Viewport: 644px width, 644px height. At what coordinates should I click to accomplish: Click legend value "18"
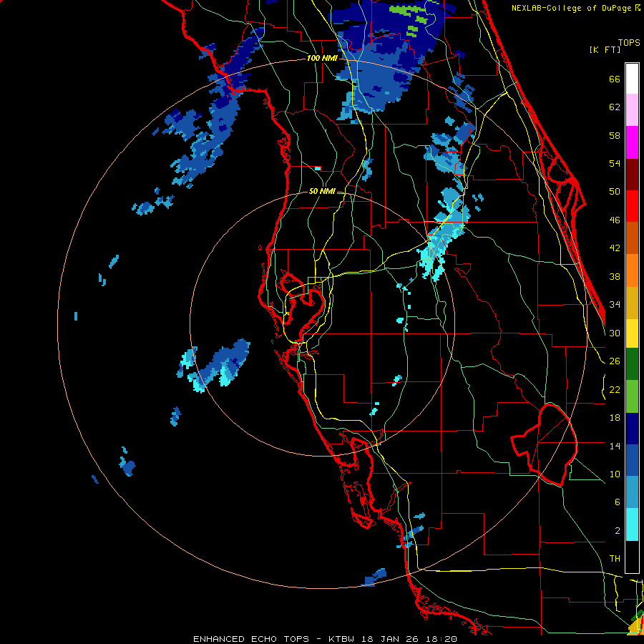click(615, 418)
